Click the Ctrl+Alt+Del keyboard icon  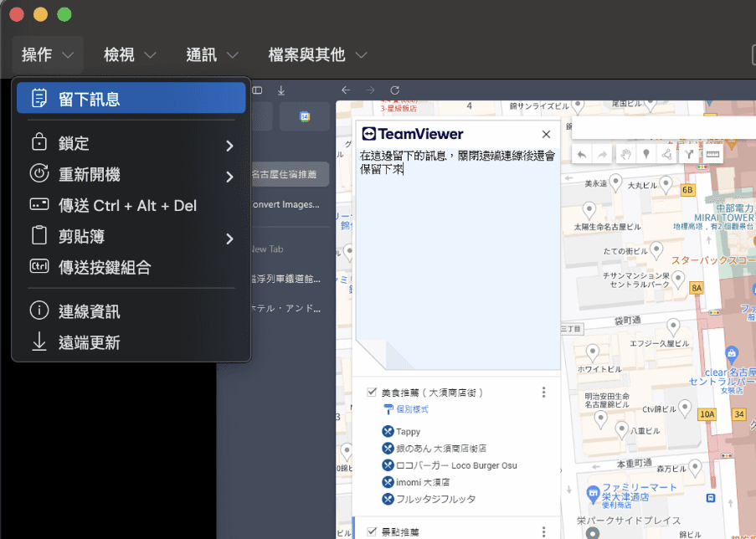(39, 204)
